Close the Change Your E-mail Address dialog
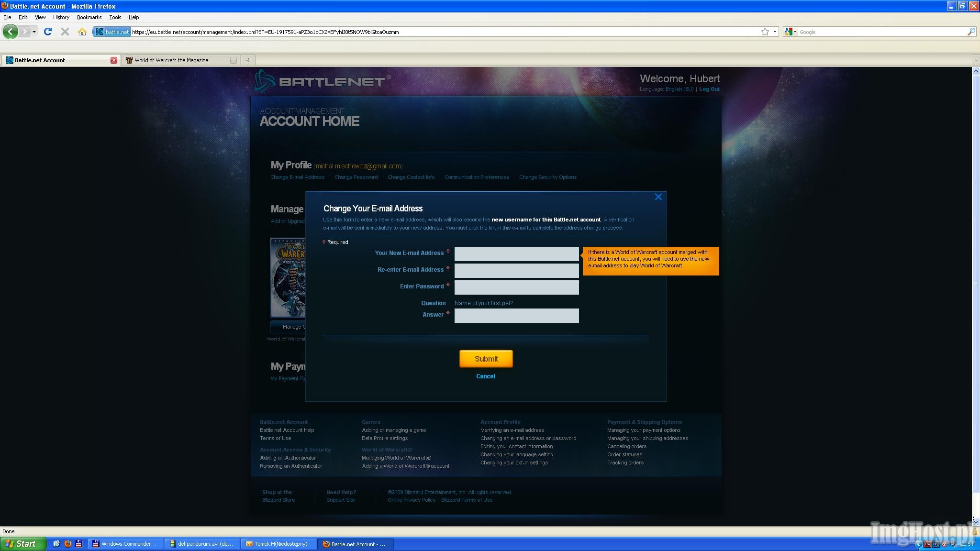980x551 pixels. point(658,197)
